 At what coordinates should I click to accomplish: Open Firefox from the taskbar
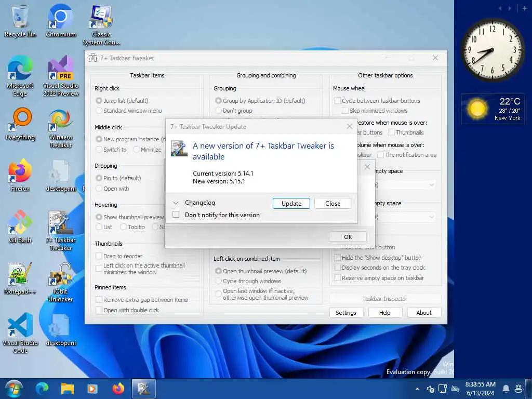pyautogui.click(x=118, y=389)
